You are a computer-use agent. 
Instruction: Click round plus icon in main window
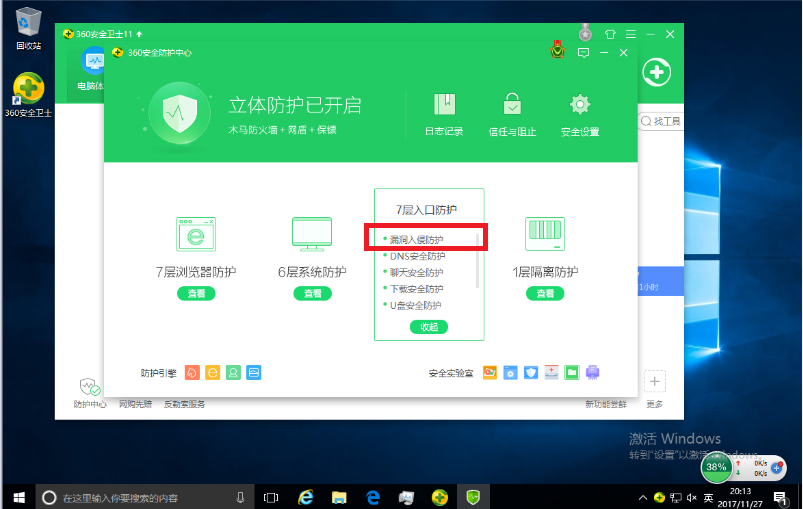click(657, 72)
